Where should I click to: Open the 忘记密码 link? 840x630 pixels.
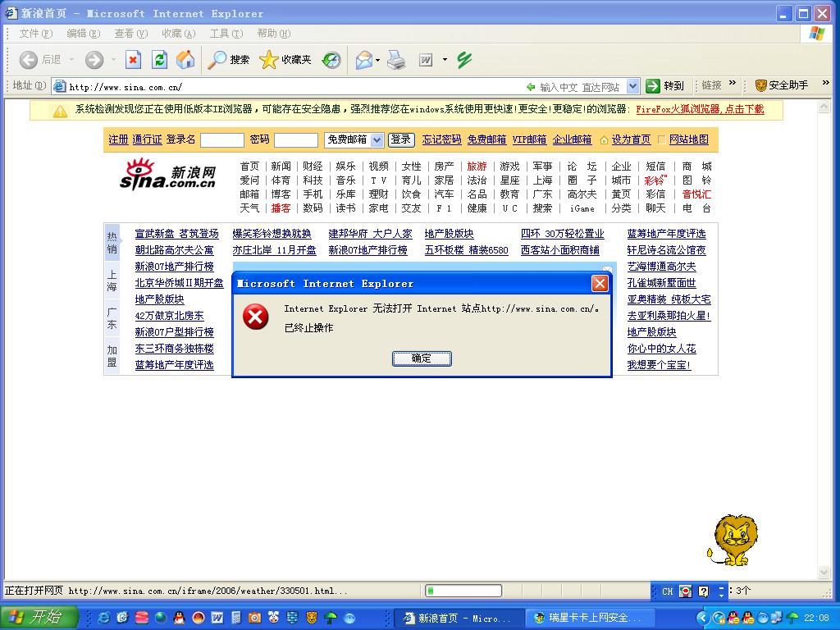pyautogui.click(x=441, y=139)
